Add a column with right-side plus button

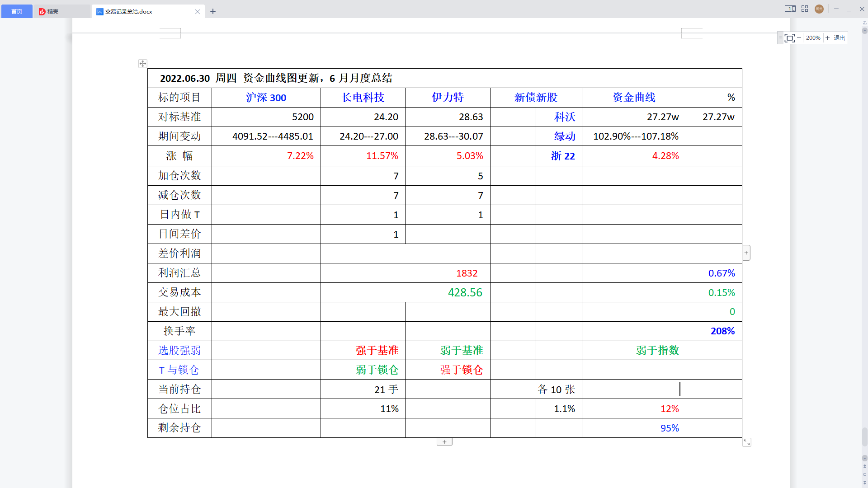coord(746,253)
